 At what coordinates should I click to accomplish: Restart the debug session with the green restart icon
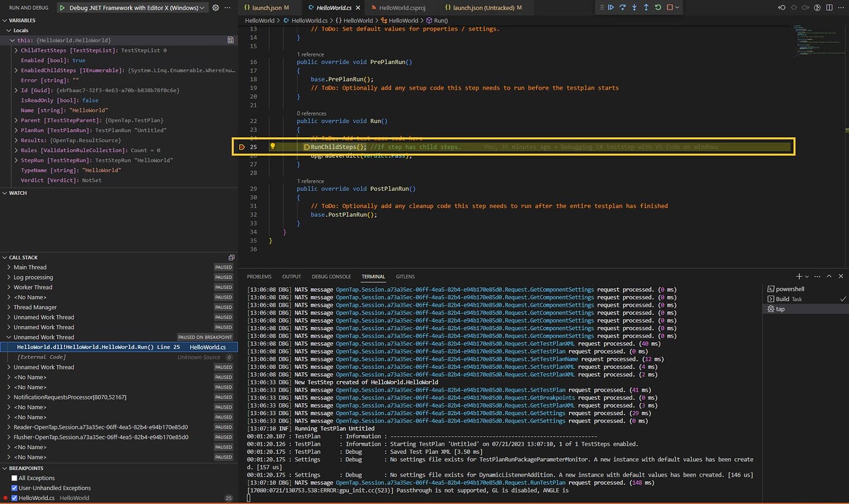point(658,7)
